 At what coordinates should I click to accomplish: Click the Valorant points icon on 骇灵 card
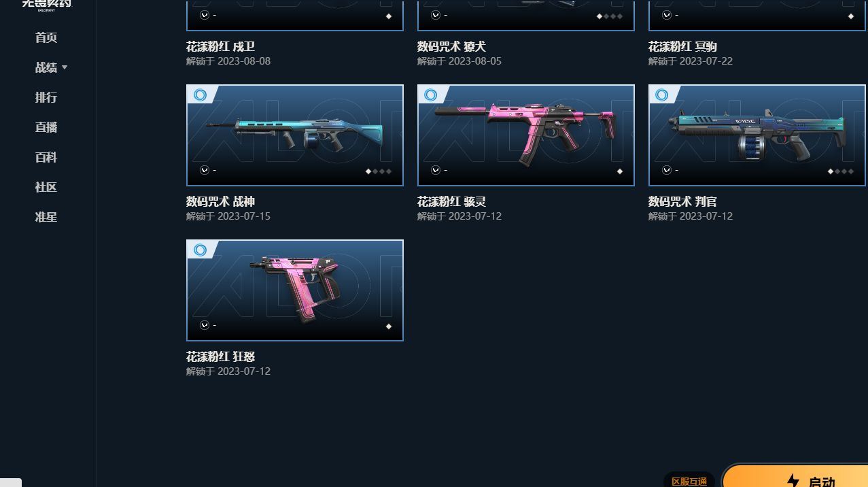pyautogui.click(x=436, y=170)
